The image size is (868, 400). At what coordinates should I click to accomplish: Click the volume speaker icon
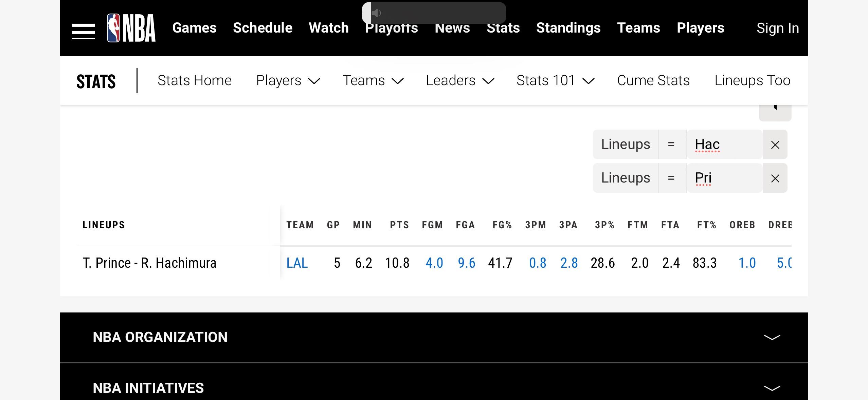tap(376, 13)
